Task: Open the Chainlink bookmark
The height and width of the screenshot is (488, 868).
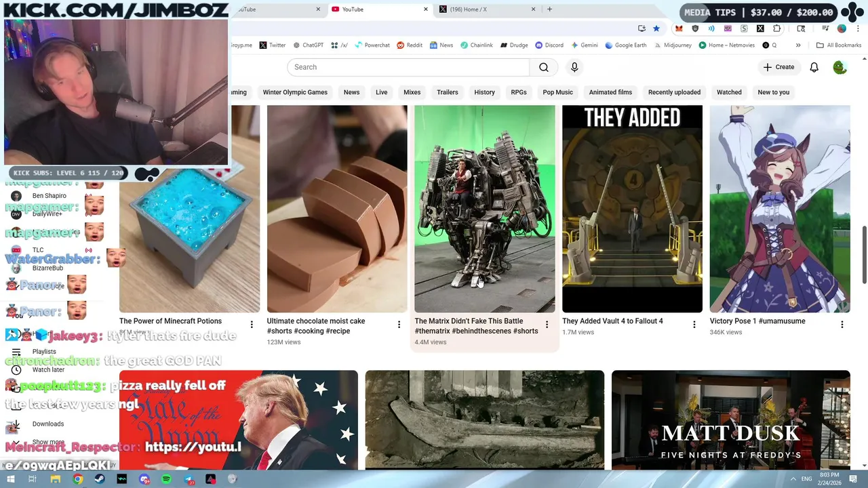Action: [477, 45]
